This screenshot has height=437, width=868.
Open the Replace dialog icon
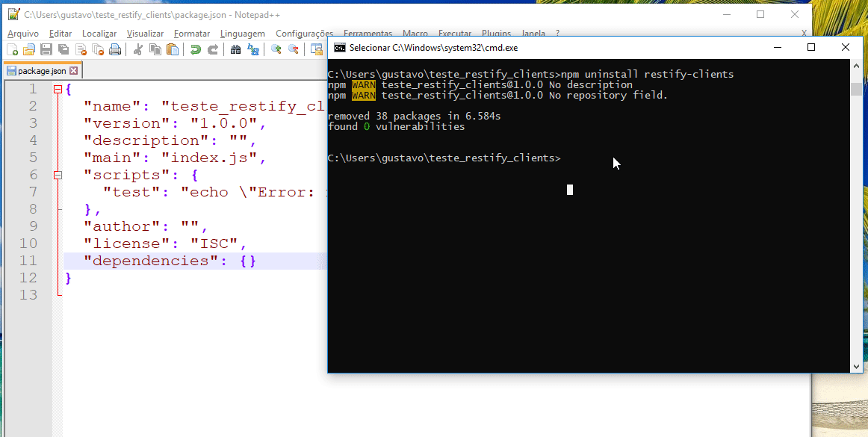(x=252, y=49)
